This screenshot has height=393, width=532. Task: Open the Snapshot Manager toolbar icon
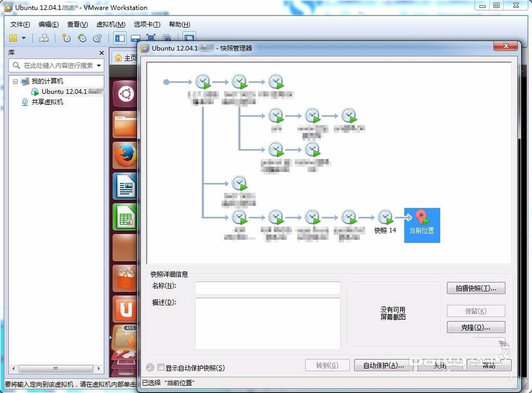[x=97, y=38]
